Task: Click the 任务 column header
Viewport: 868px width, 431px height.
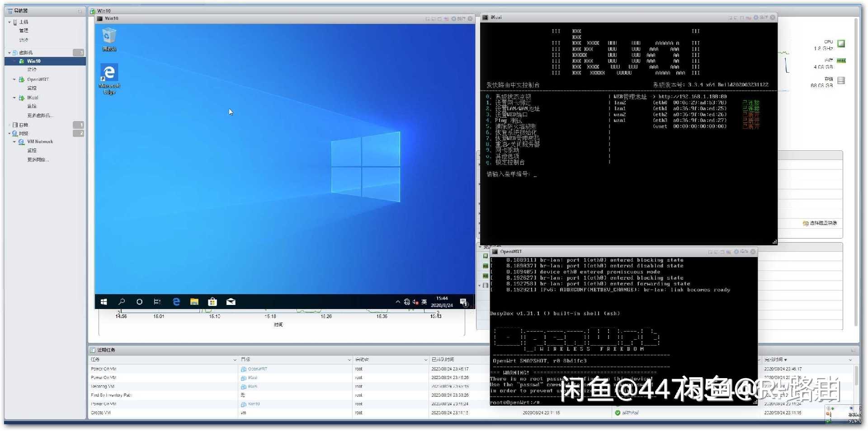Action: [x=95, y=360]
